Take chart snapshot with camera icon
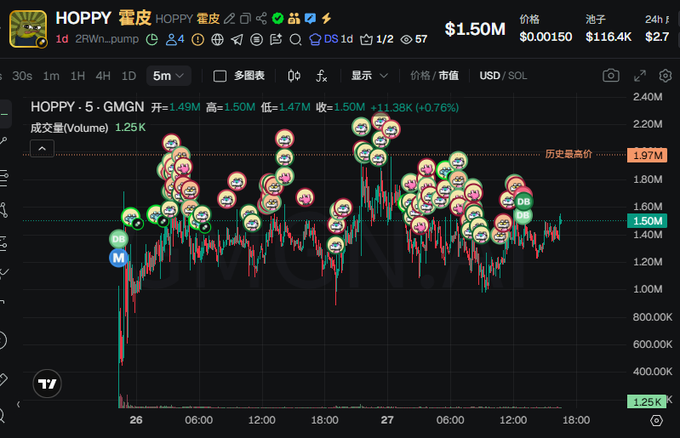Viewport: 680px width, 438px height. [x=611, y=75]
